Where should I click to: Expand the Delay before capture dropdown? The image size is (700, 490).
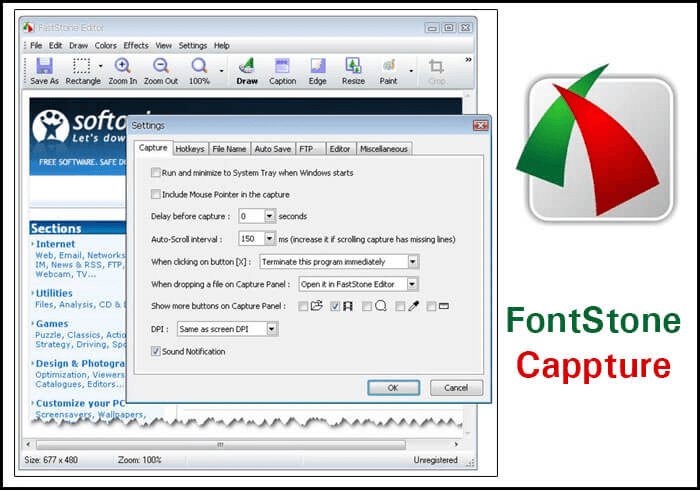click(x=269, y=216)
